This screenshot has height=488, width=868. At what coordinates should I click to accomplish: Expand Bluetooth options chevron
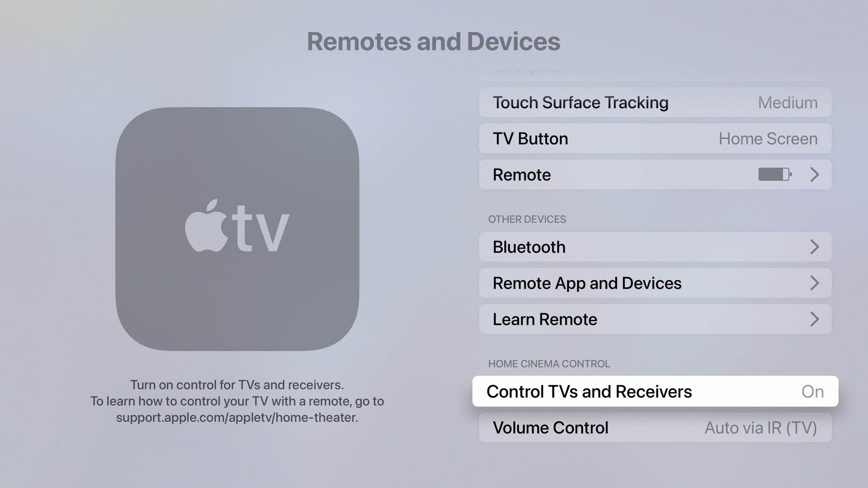pos(814,247)
